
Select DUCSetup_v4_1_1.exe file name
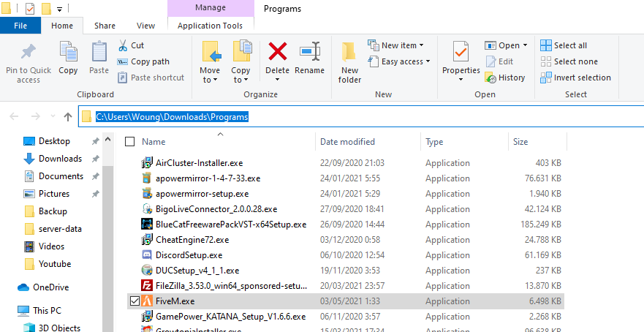pyautogui.click(x=197, y=271)
